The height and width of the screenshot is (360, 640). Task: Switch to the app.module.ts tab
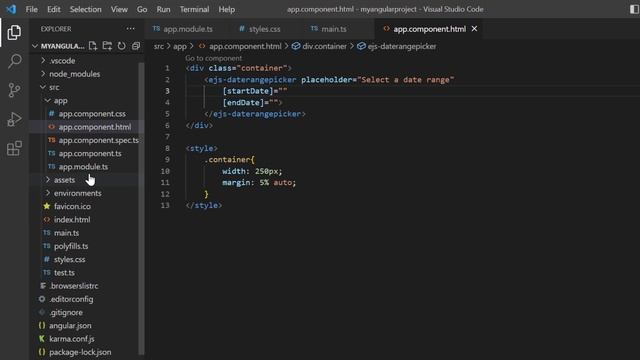click(183, 29)
